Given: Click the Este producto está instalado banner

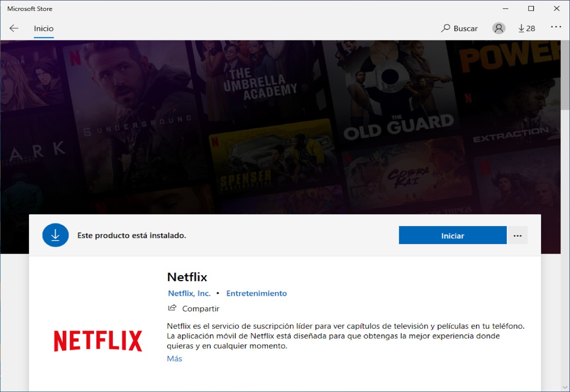Looking at the screenshot, I should click(x=132, y=235).
